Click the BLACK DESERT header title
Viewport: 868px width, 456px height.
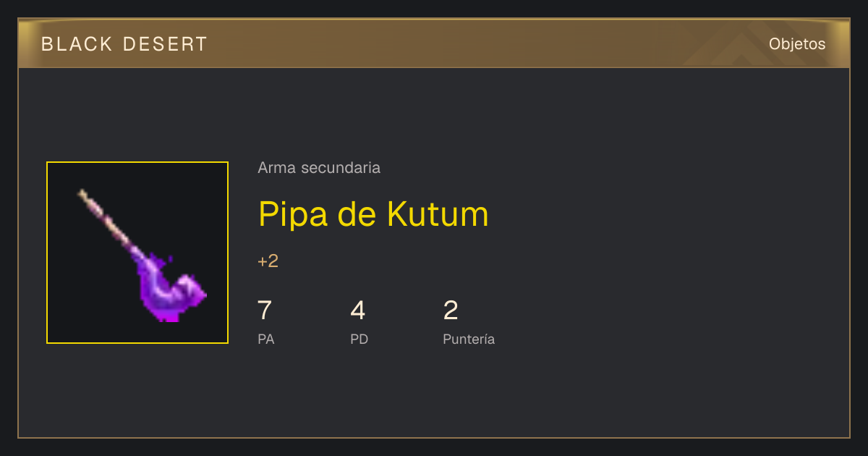tap(124, 44)
